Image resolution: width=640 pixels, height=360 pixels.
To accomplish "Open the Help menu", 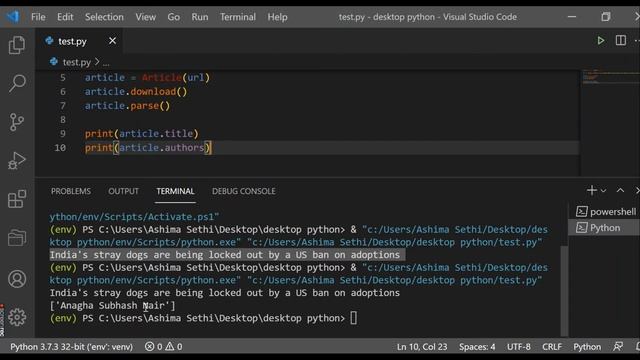I will tap(278, 17).
